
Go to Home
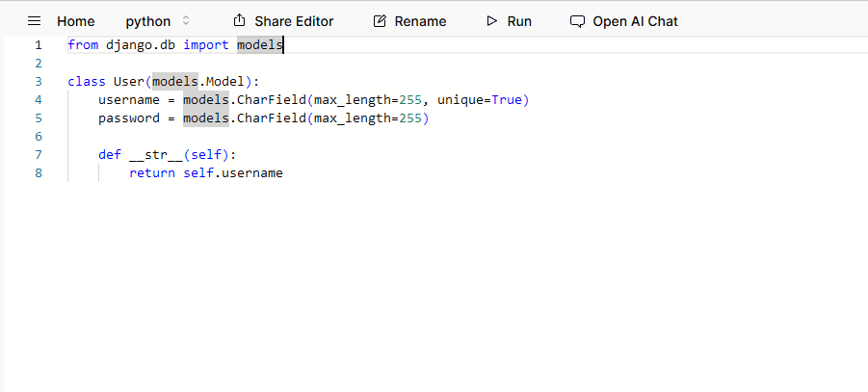[76, 21]
